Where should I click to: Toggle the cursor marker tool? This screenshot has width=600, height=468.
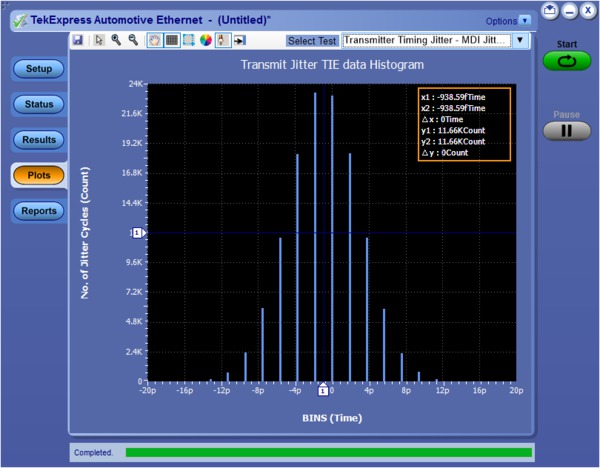[223, 40]
